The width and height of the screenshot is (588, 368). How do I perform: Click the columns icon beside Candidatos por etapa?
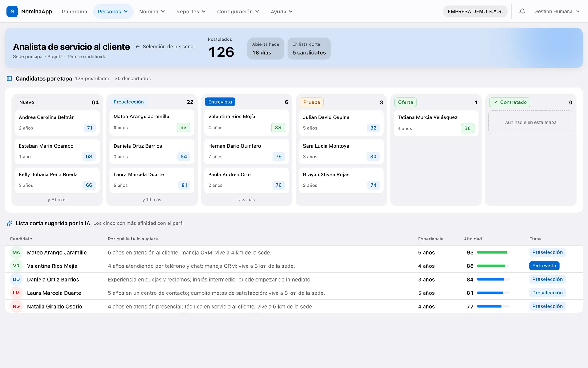click(9, 79)
